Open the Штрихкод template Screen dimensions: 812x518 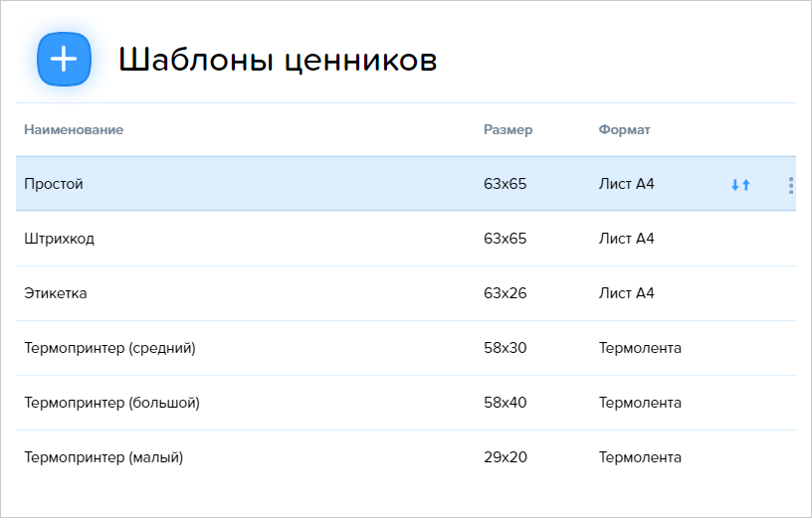(x=406, y=239)
